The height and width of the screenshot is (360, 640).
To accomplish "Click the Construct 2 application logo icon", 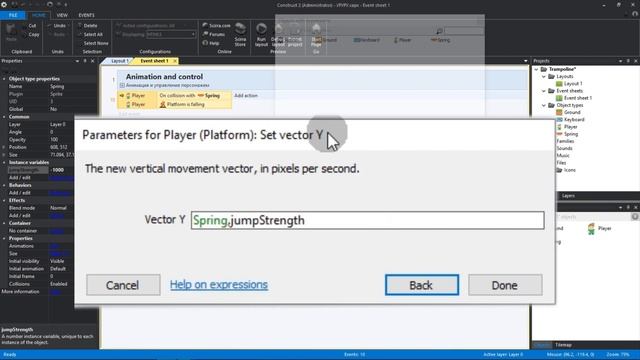I will 4,4.
